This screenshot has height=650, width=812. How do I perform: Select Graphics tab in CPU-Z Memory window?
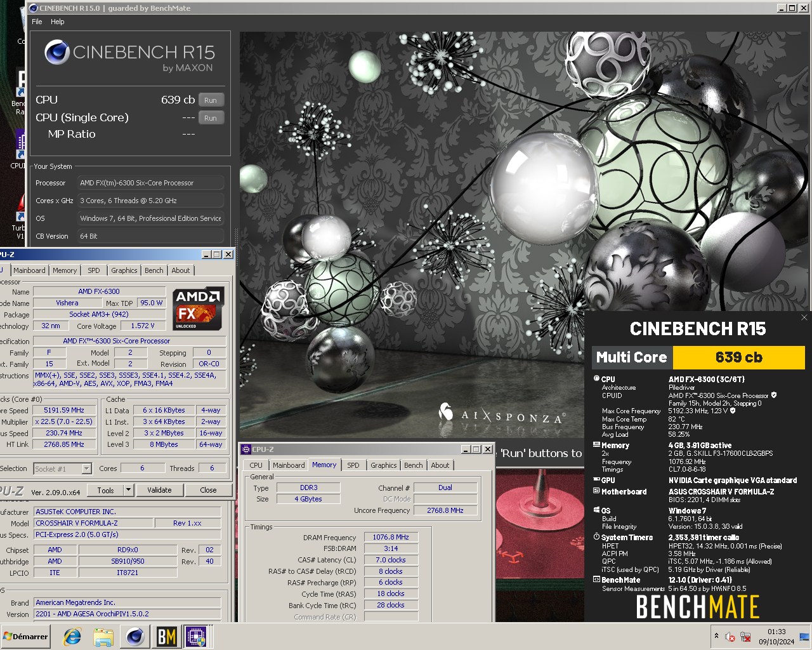384,465
